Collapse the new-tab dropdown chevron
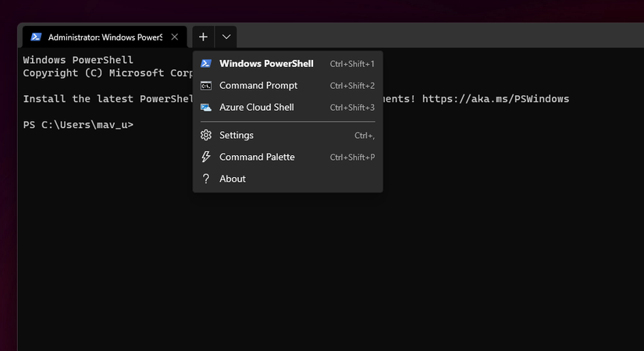Viewport: 644px width, 351px height. click(226, 37)
